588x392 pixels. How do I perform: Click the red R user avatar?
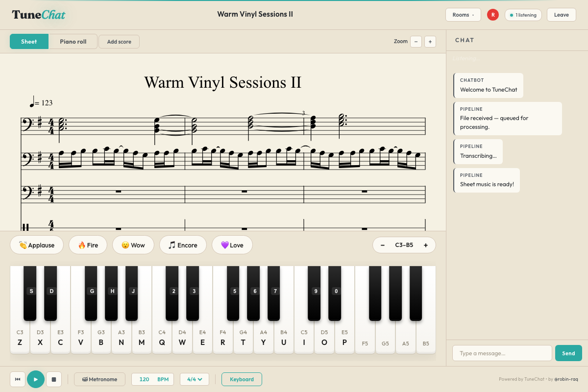pyautogui.click(x=492, y=15)
